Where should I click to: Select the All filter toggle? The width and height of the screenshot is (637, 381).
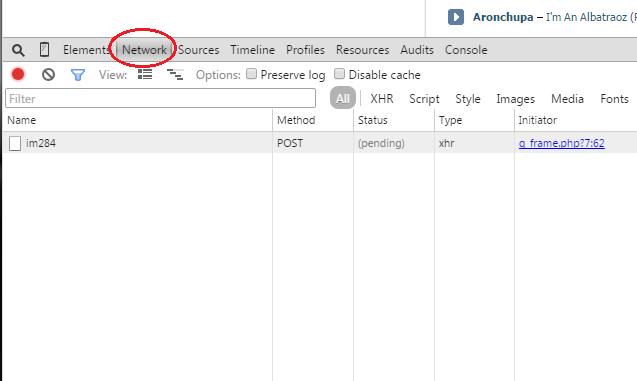(342, 98)
